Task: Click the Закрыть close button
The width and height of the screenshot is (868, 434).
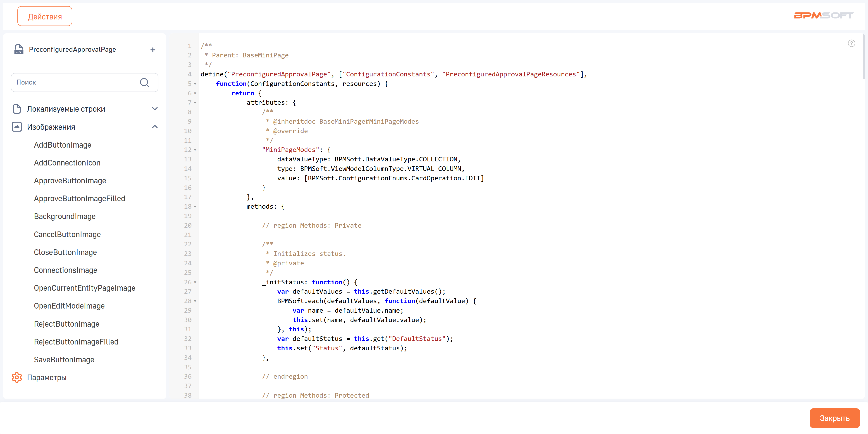Action: [834, 418]
